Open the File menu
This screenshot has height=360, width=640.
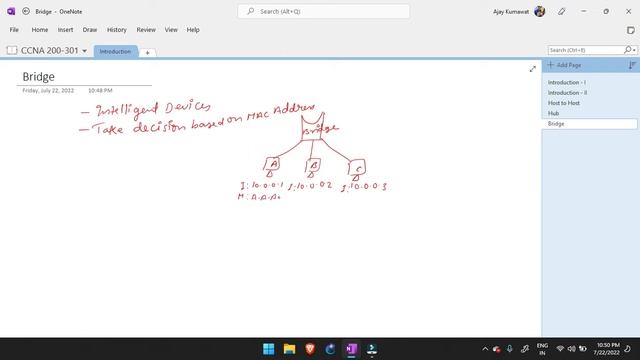coord(14,30)
